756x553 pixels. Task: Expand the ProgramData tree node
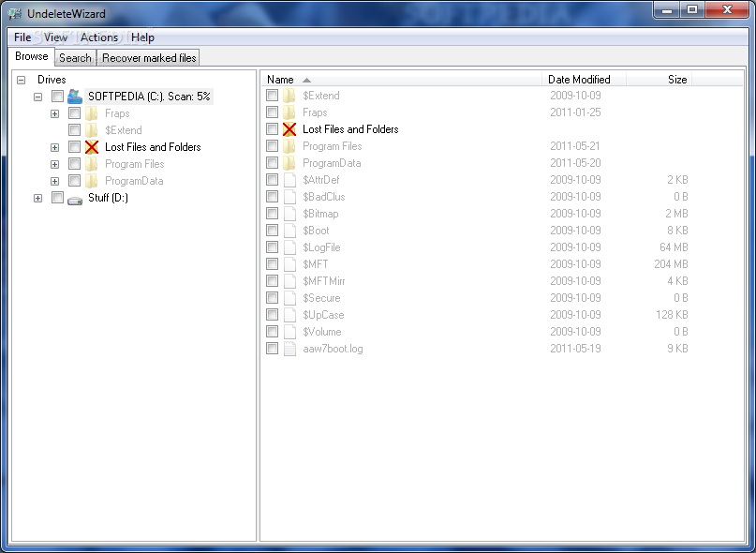coord(55,182)
